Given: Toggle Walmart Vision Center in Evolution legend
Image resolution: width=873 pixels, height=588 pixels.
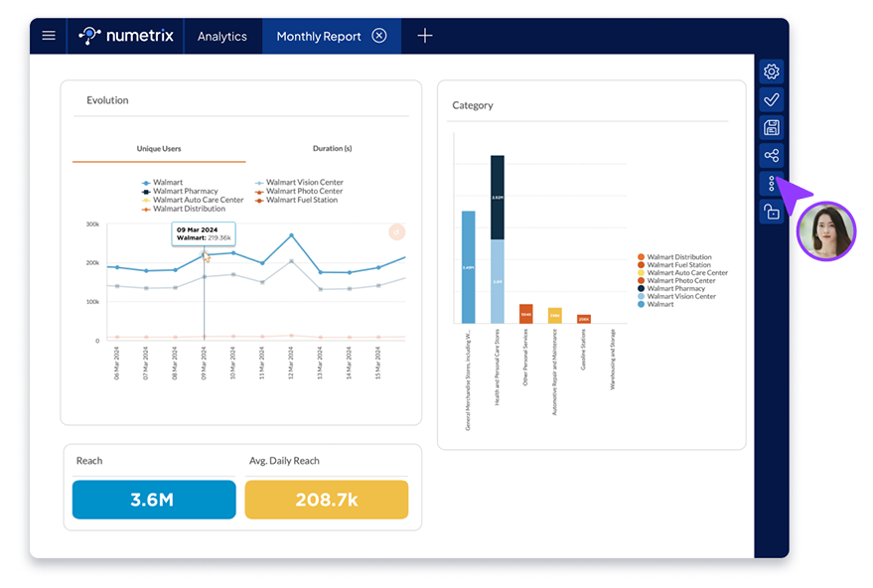Looking at the screenshot, I should [300, 182].
